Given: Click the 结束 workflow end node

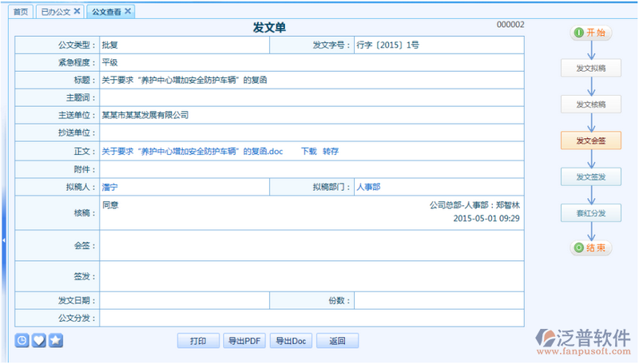Looking at the screenshot, I should (590, 248).
